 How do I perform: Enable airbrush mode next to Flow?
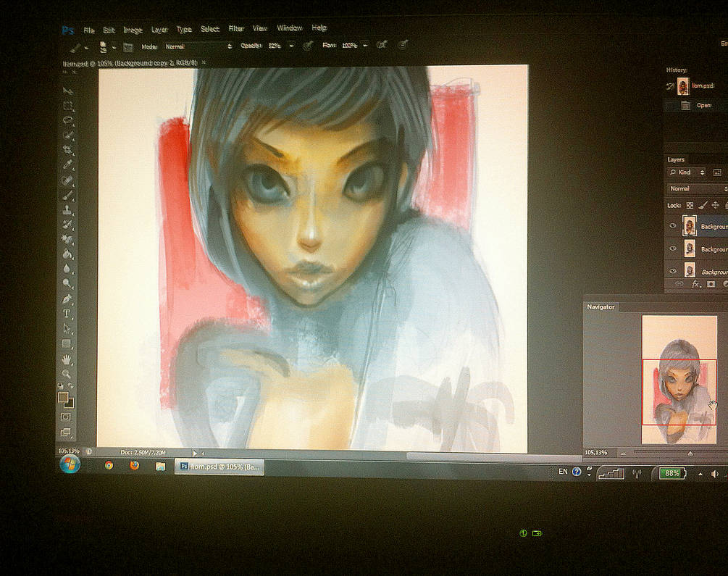(382, 45)
